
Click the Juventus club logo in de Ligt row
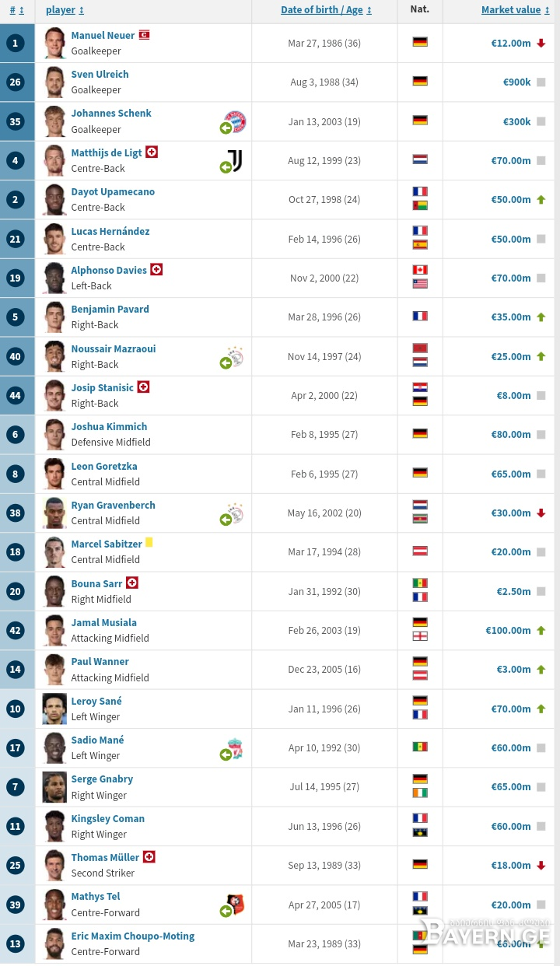235,160
